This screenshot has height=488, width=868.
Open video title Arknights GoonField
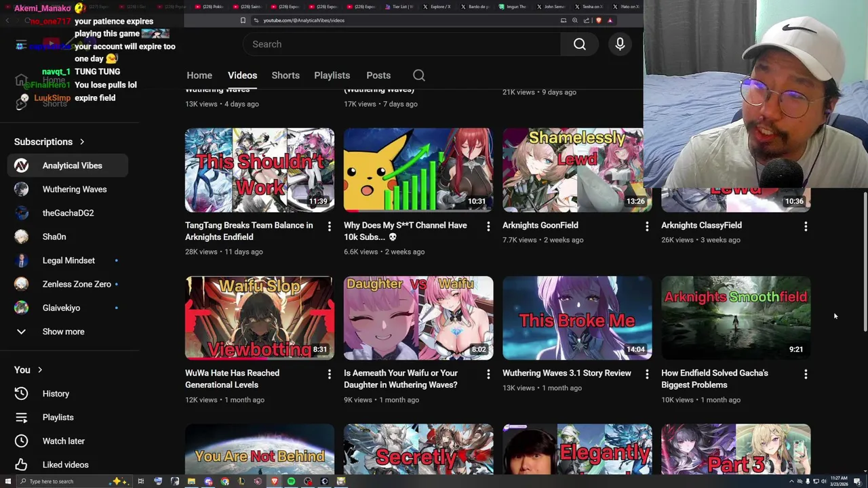[x=540, y=225]
